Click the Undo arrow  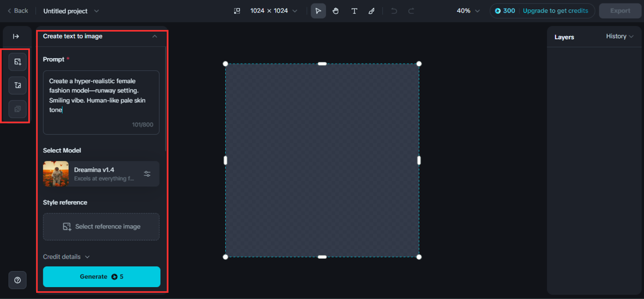tap(394, 11)
